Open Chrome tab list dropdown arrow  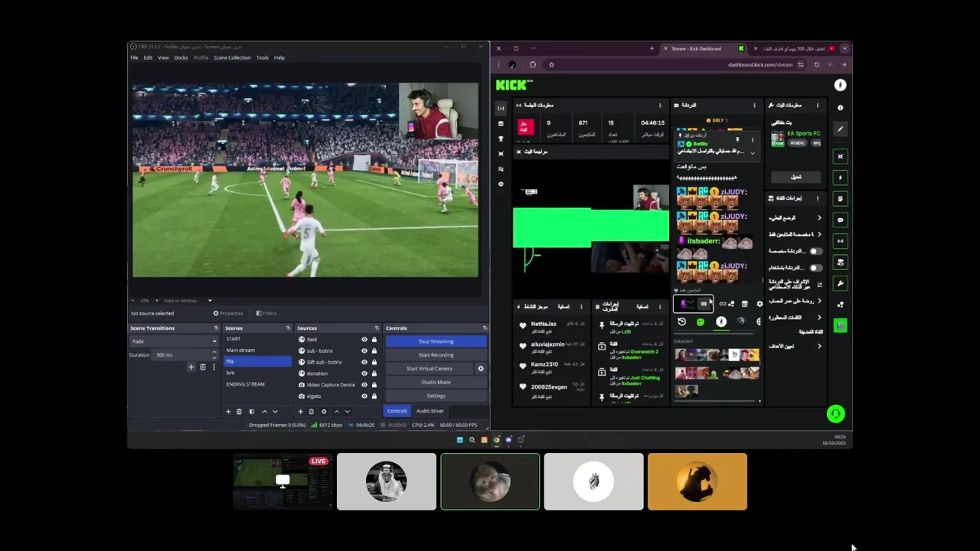pyautogui.click(x=844, y=48)
